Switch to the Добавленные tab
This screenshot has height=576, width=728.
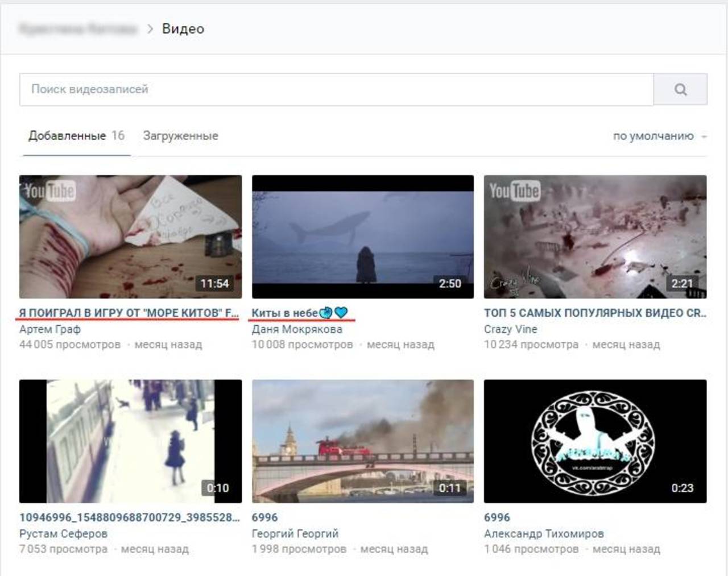(x=76, y=136)
